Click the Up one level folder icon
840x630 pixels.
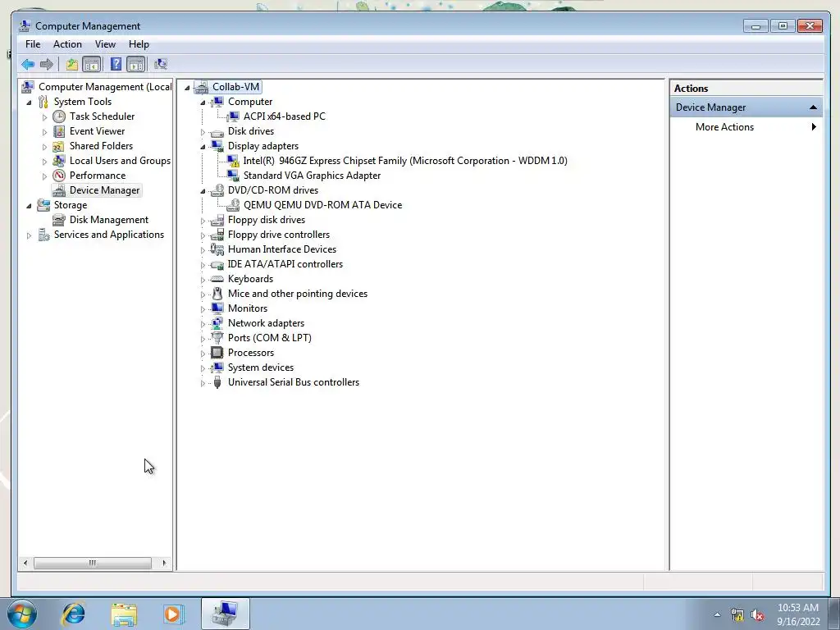pos(72,65)
